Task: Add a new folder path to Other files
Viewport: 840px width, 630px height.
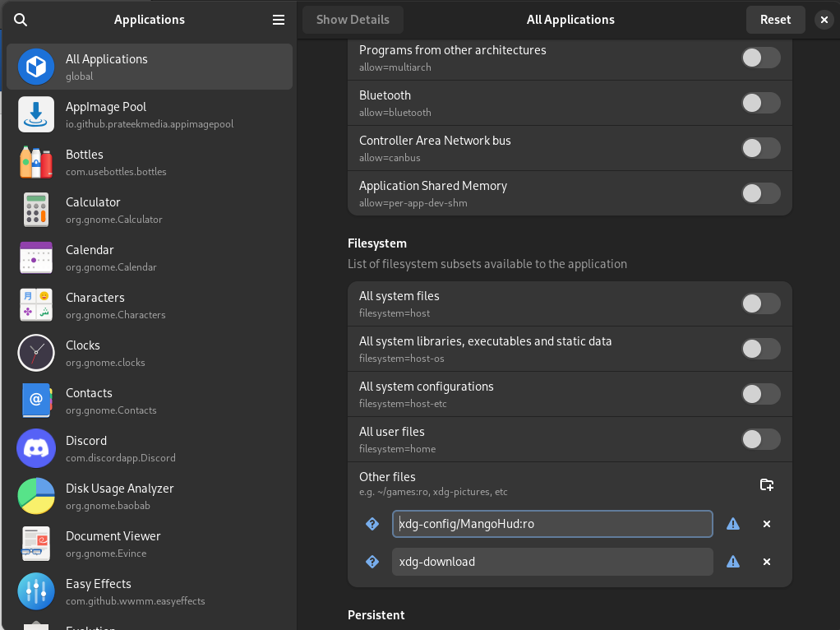Action: point(766,484)
